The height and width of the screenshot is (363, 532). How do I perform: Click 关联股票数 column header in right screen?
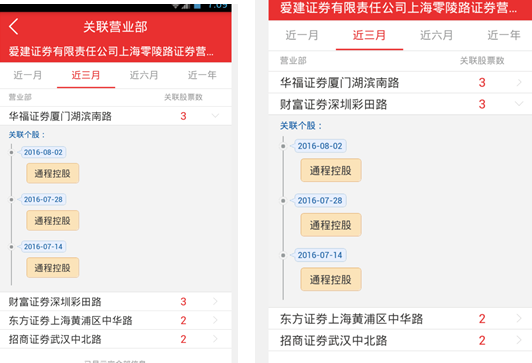[482, 61]
